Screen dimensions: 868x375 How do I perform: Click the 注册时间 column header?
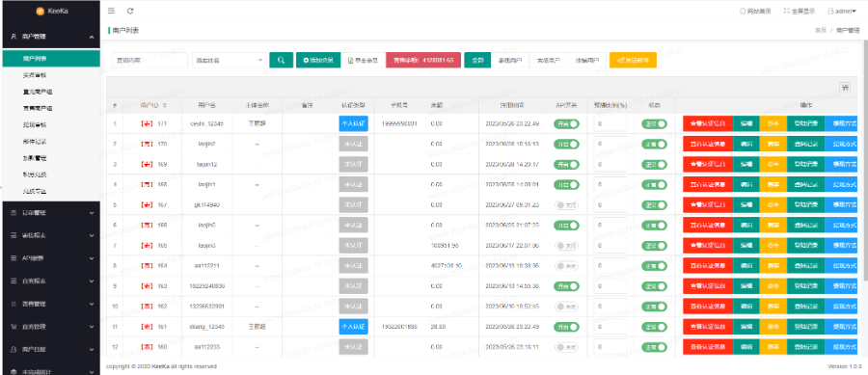pyautogui.click(x=512, y=105)
